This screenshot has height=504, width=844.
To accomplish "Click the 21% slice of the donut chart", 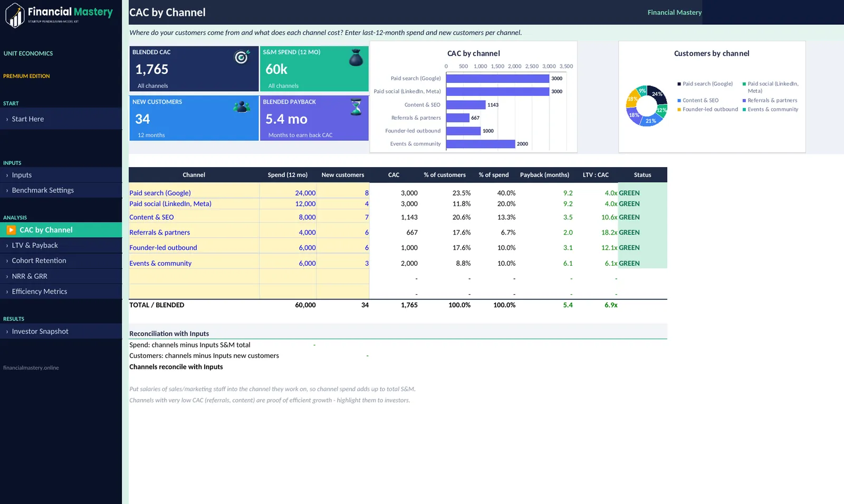I will [650, 121].
